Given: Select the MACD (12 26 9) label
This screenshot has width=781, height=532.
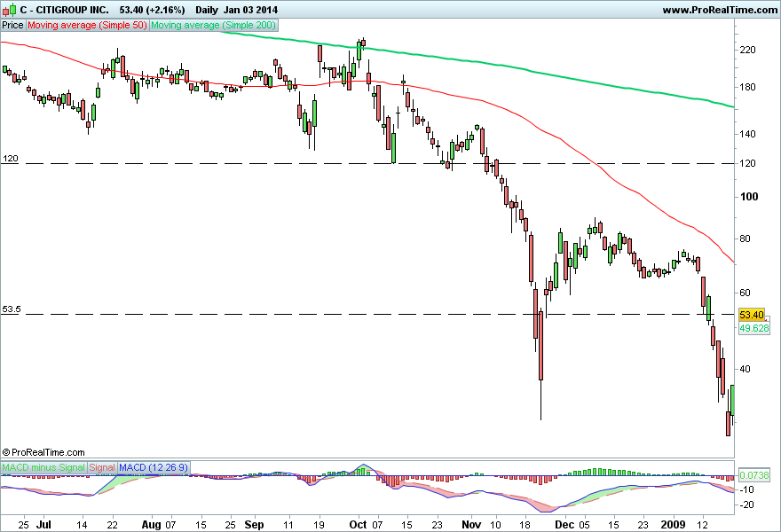Looking at the screenshot, I should point(154,468).
